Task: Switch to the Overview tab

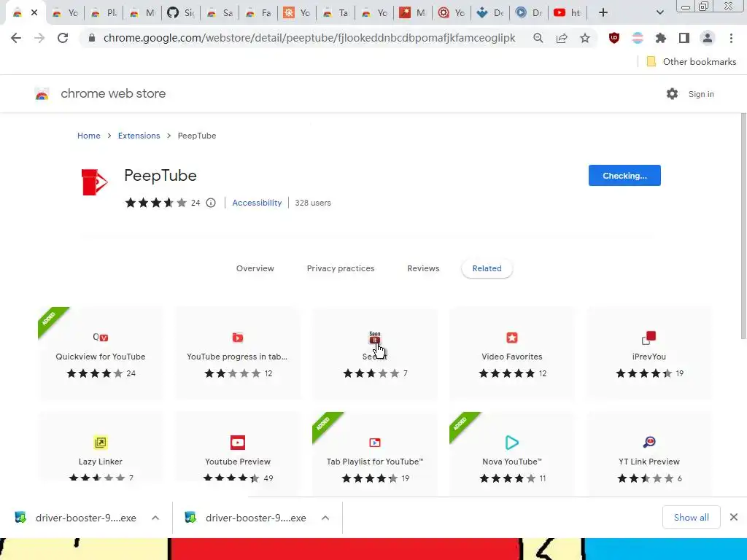Action: pos(255,268)
